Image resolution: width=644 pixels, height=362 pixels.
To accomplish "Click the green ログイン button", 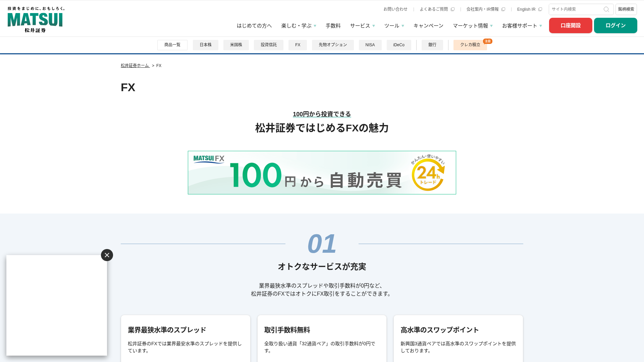I will [x=615, y=25].
